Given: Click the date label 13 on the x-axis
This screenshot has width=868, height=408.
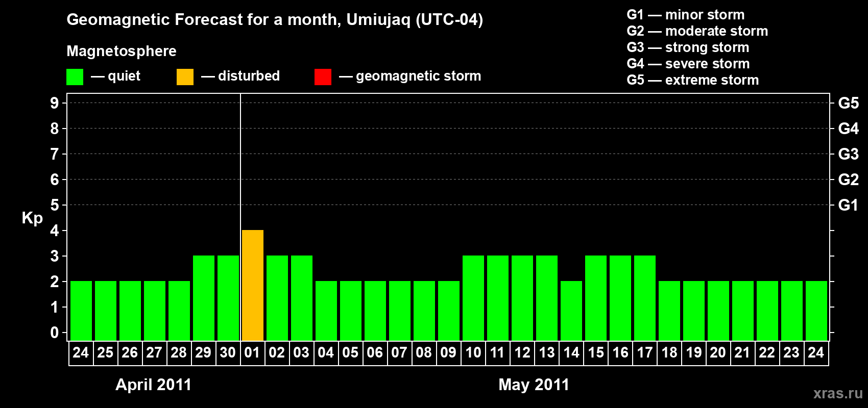Looking at the screenshot, I should 547,352.
